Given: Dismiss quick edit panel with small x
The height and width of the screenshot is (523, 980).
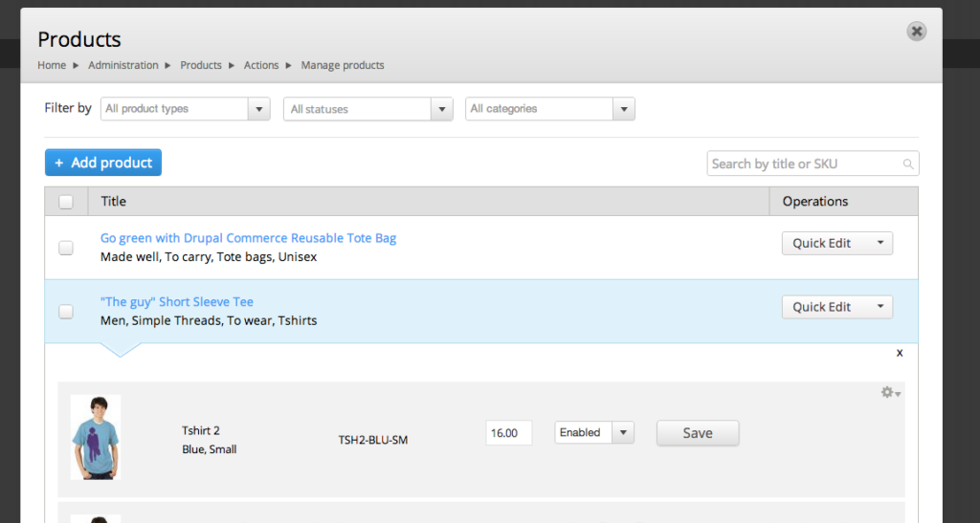Looking at the screenshot, I should [x=900, y=353].
